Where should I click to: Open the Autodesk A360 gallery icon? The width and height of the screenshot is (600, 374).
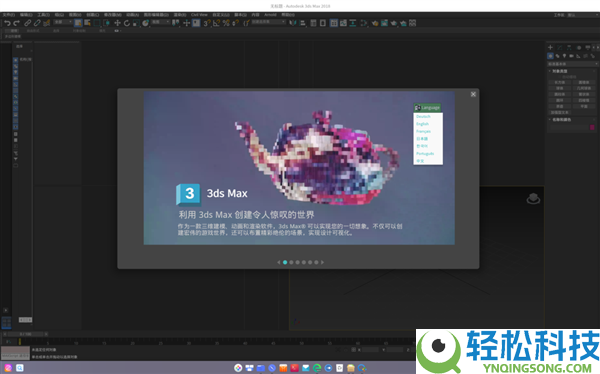tap(412, 23)
